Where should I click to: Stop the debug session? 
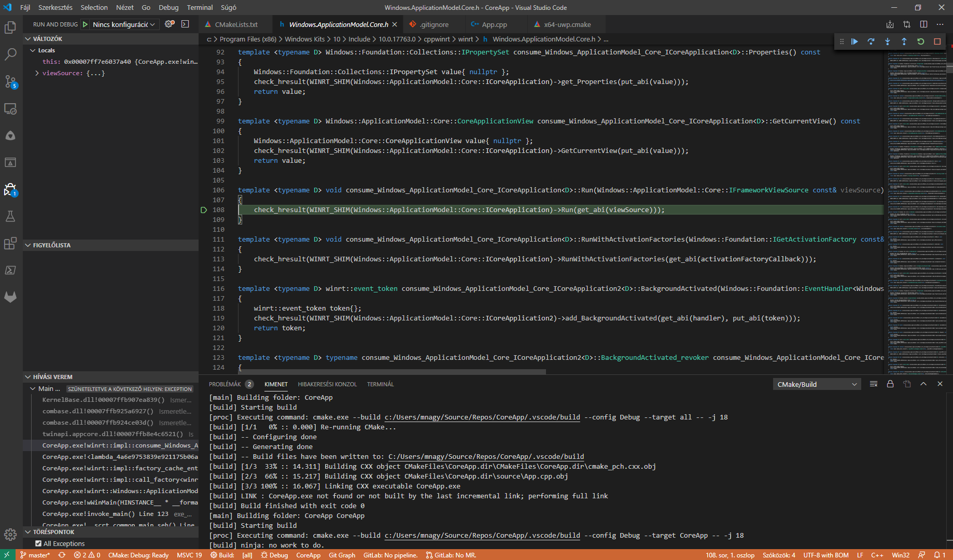pyautogui.click(x=937, y=41)
